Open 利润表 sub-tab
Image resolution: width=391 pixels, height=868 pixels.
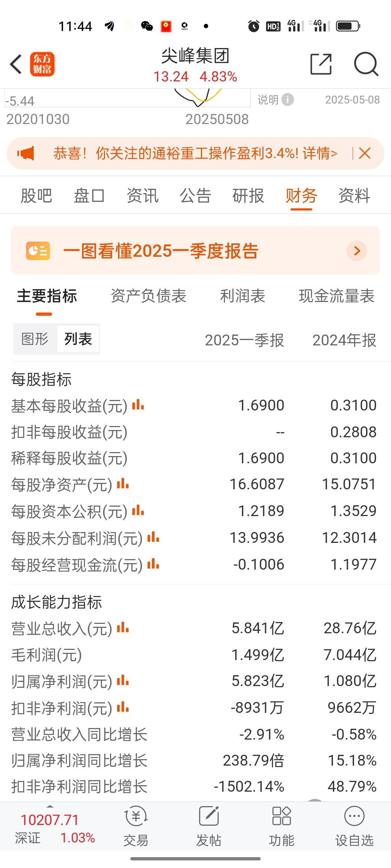pos(243,296)
